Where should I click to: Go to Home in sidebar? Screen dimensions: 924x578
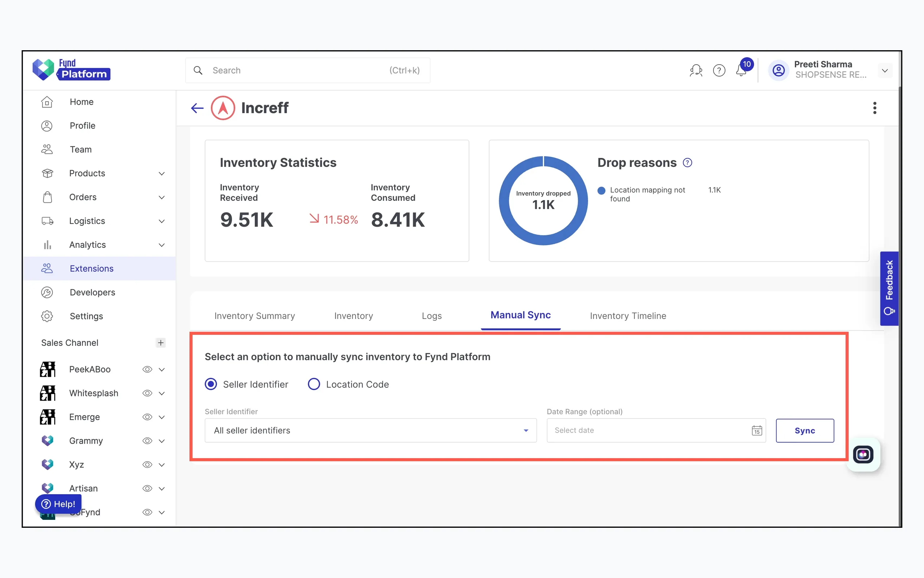tap(99, 102)
